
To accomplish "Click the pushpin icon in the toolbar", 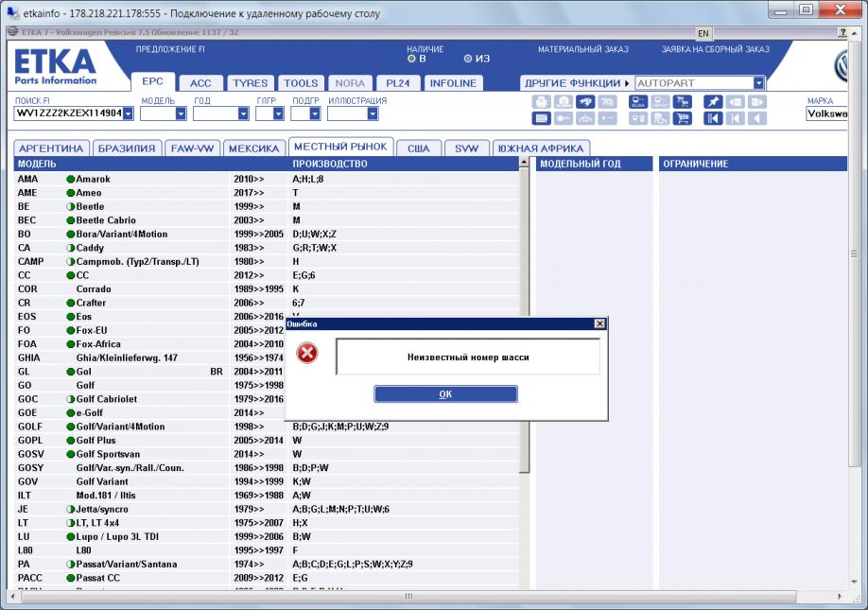I will coord(713,102).
